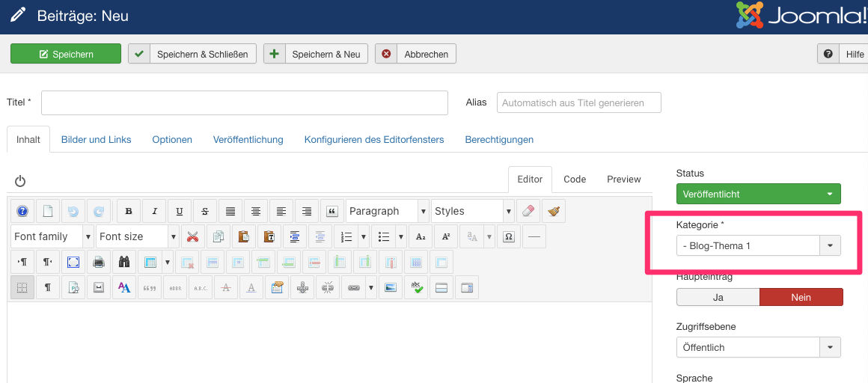Toggle editor fullscreen mode
The height and width of the screenshot is (383, 868).
73,262
